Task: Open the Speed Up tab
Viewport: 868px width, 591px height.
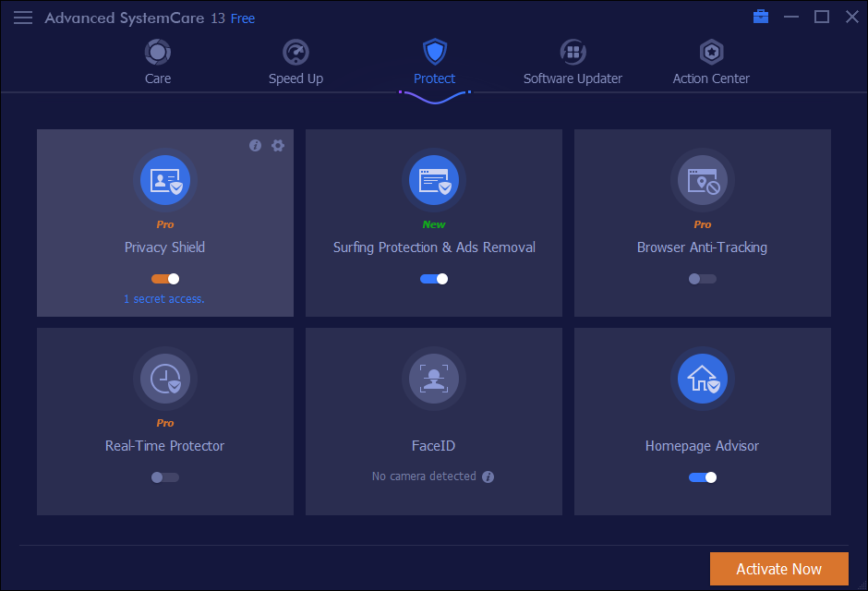Action: 295,63
